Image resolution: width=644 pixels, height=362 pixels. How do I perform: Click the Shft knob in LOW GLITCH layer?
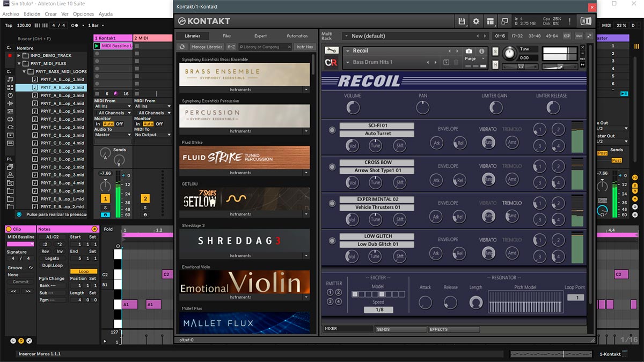click(399, 256)
